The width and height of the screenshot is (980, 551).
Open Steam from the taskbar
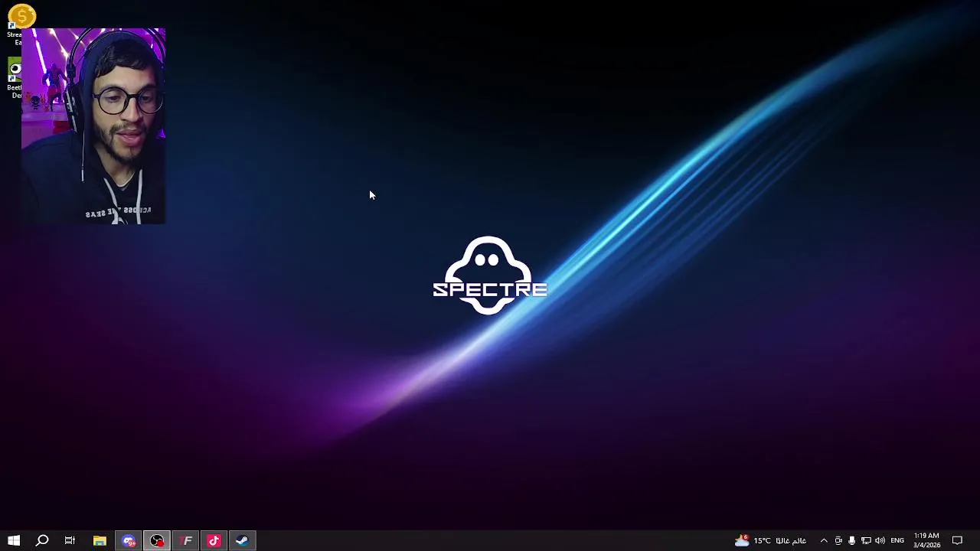coord(242,541)
